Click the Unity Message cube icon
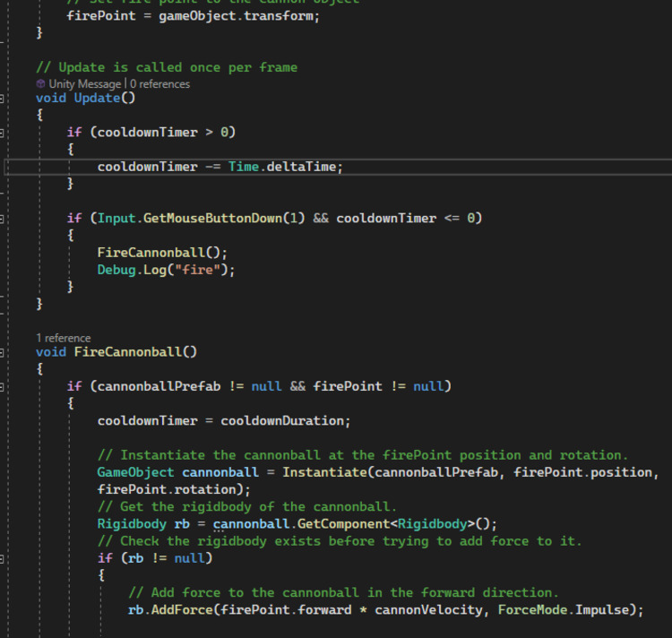This screenshot has height=638, width=672. click(40, 83)
